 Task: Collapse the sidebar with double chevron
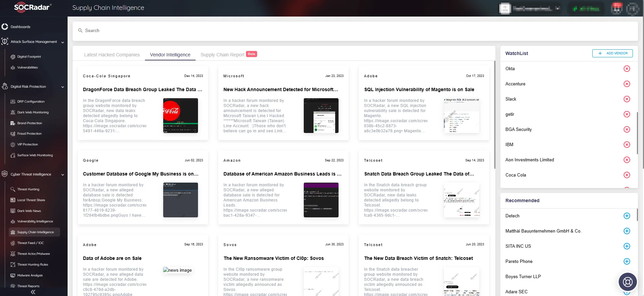(x=33, y=292)
